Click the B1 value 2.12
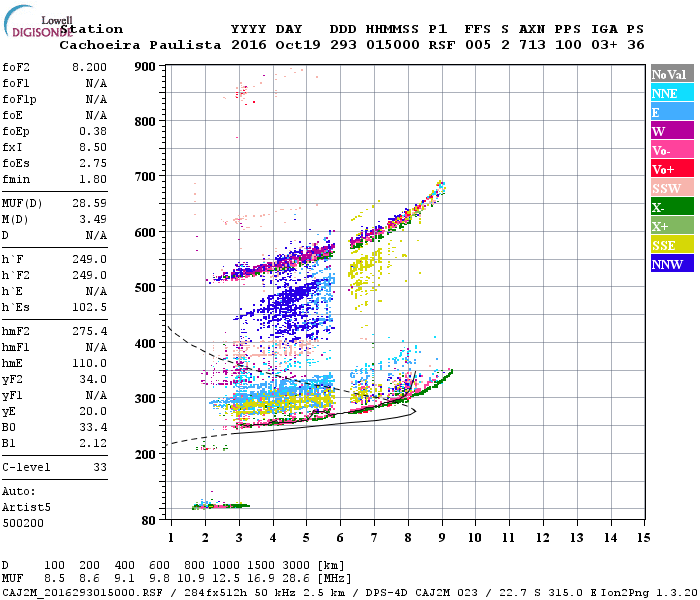 pyautogui.click(x=93, y=443)
